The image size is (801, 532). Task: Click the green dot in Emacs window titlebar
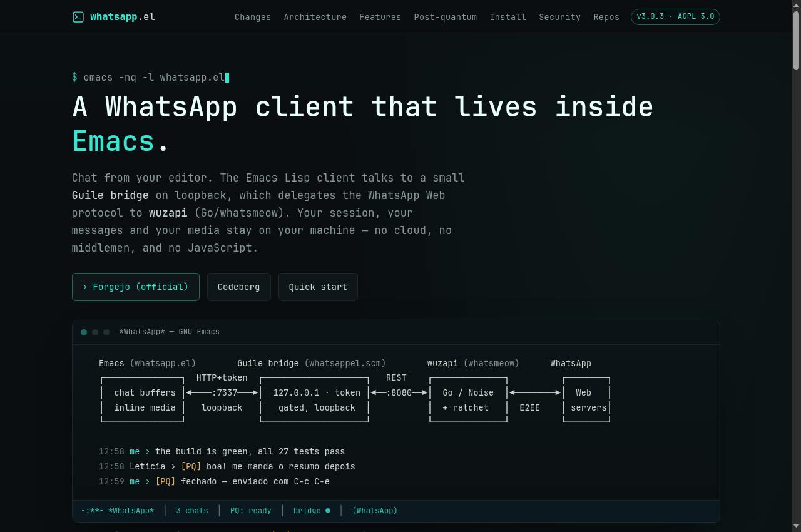[x=84, y=332]
